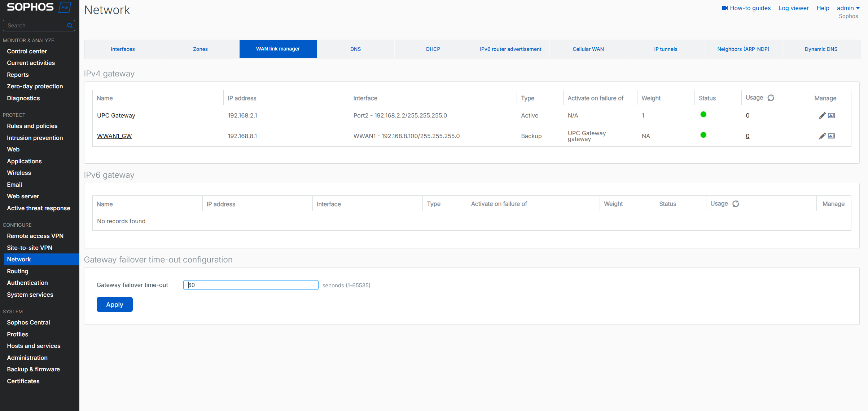Click the How-to guides video icon

[x=724, y=8]
